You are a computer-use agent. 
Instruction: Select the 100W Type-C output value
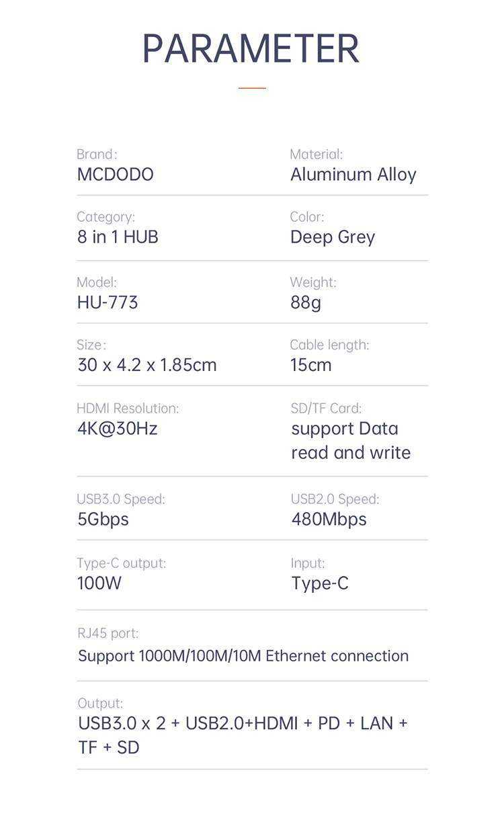[x=99, y=583]
